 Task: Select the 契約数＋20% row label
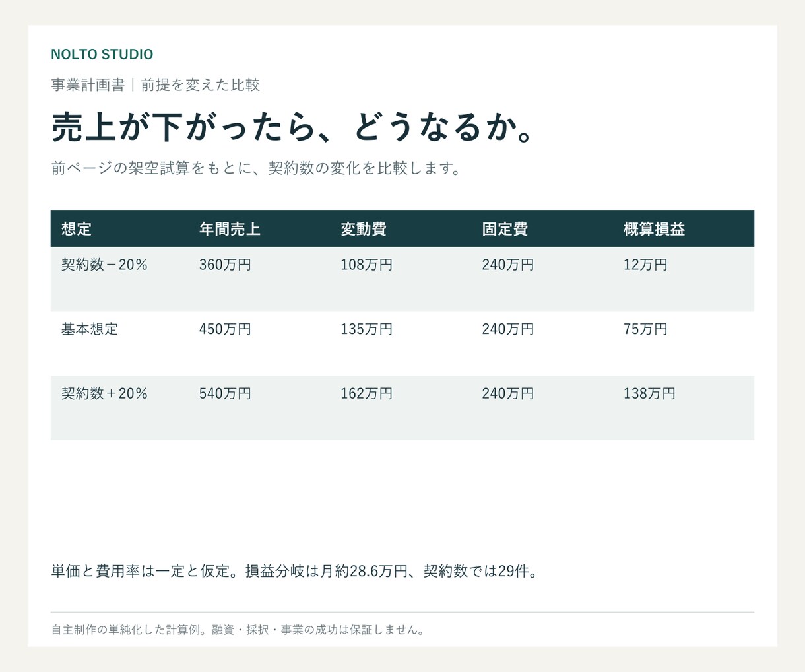(x=104, y=393)
